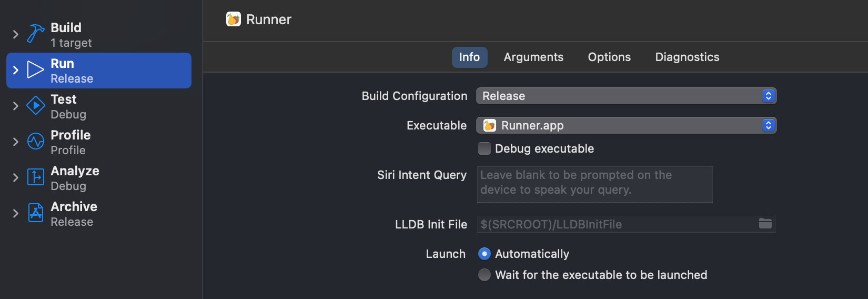
Task: Click the Analyze icon in the sidebar
Action: 35,177
